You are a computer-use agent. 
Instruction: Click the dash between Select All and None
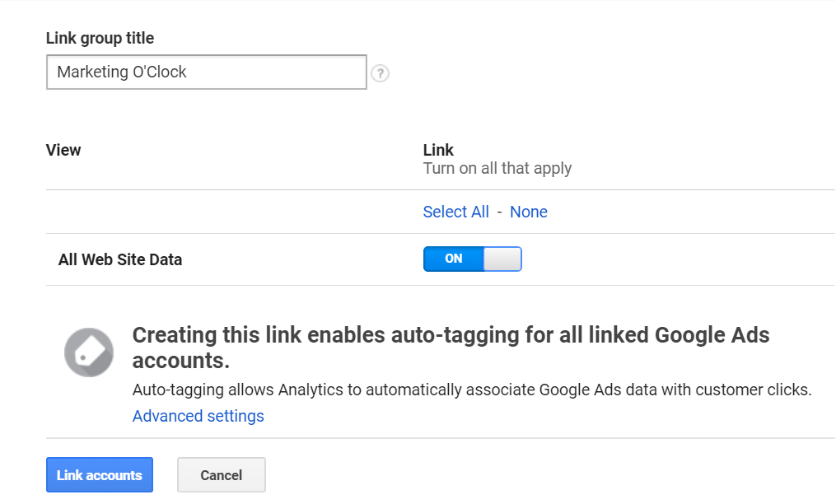500,212
